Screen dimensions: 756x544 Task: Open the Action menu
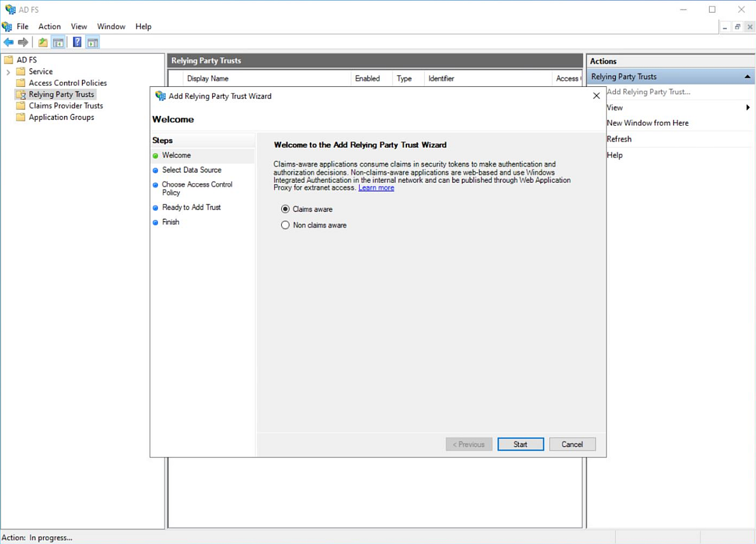50,26
